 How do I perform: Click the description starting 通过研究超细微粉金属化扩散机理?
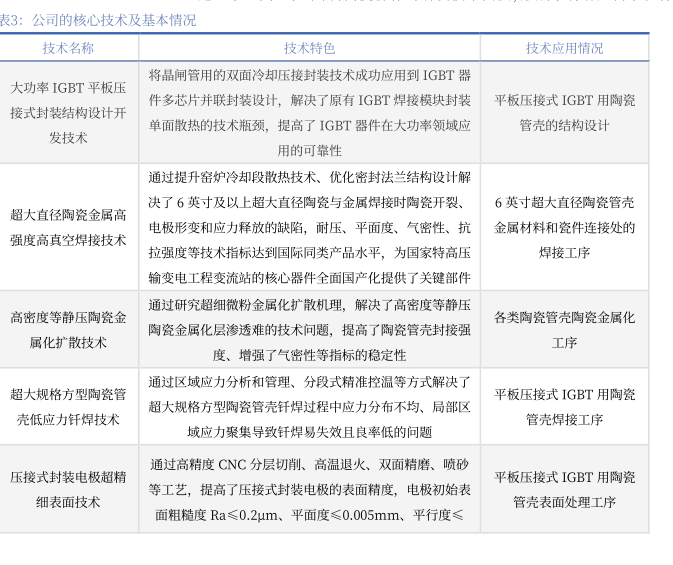(x=309, y=330)
